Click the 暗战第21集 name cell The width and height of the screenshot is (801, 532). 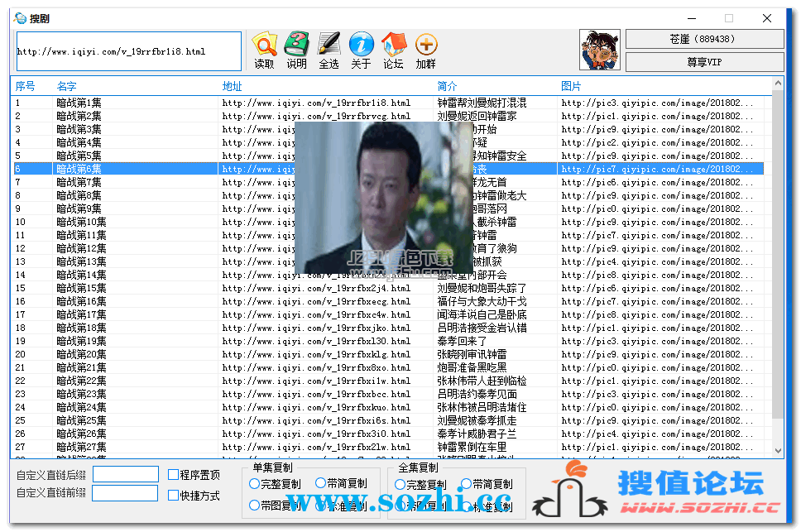pyautogui.click(x=81, y=367)
